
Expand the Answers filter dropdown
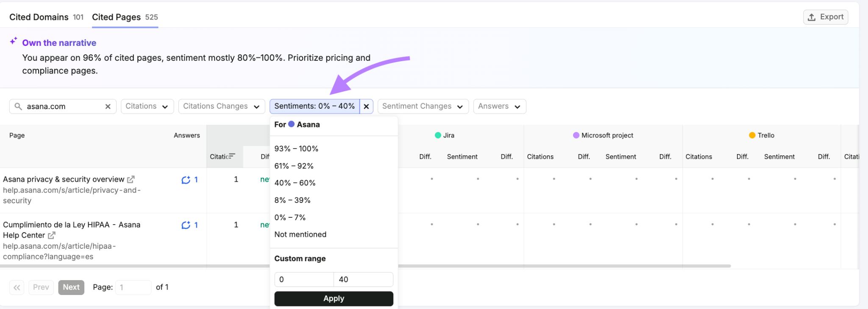click(x=499, y=107)
